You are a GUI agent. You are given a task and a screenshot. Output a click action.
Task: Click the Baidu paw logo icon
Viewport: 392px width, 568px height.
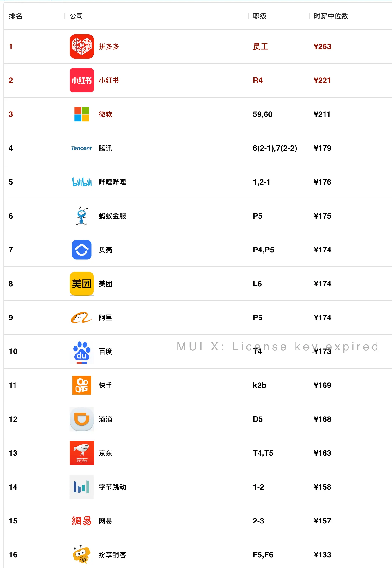81,351
